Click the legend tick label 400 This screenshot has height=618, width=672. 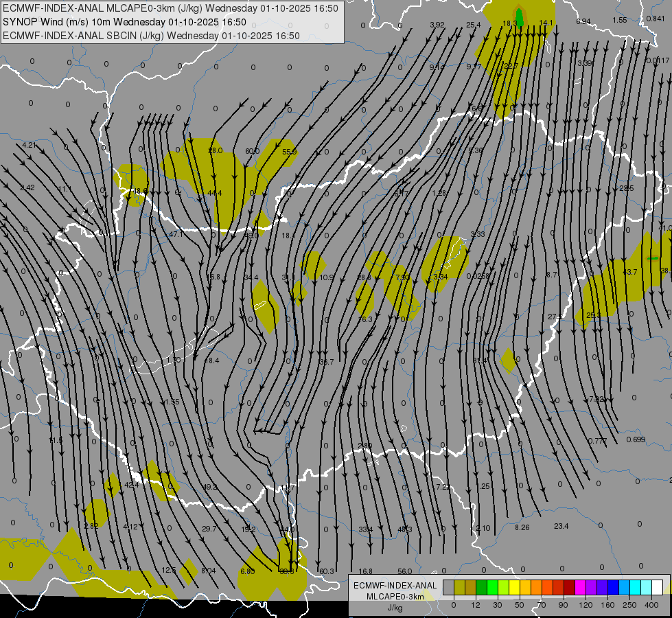652,604
